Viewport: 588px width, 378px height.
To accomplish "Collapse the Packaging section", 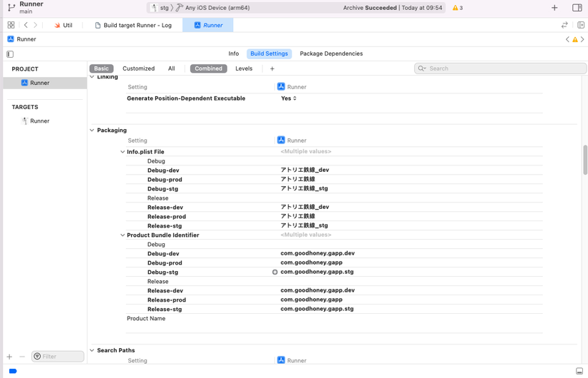I will pos(92,131).
